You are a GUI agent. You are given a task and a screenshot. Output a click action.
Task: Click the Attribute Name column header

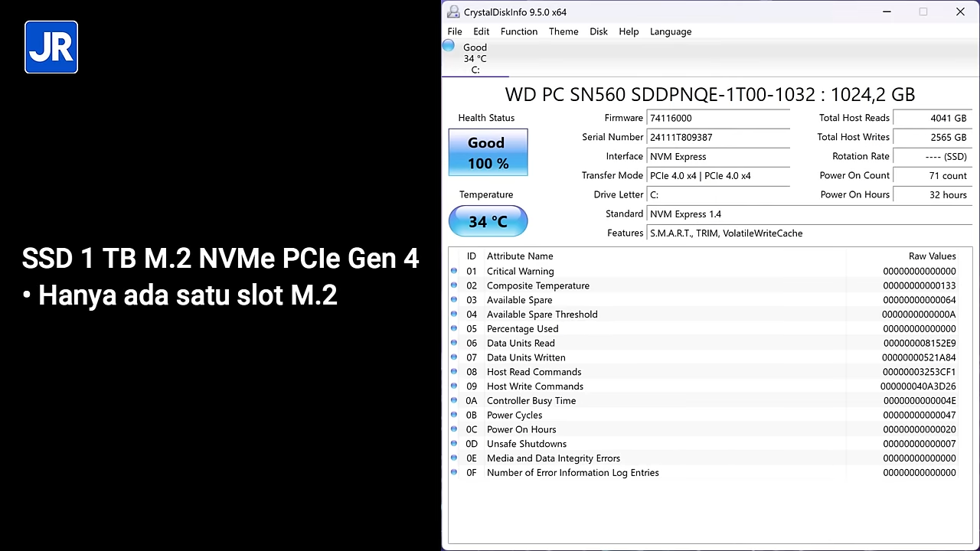(520, 256)
